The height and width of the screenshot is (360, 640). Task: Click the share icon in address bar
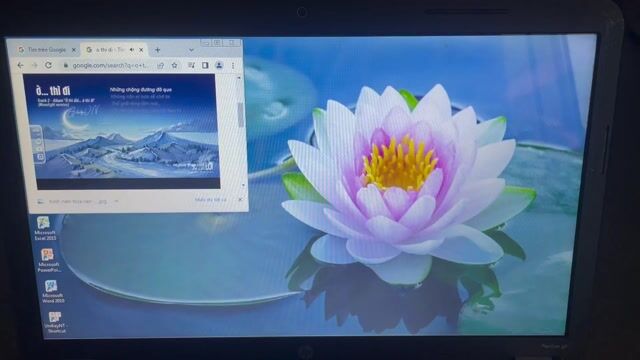coord(160,65)
